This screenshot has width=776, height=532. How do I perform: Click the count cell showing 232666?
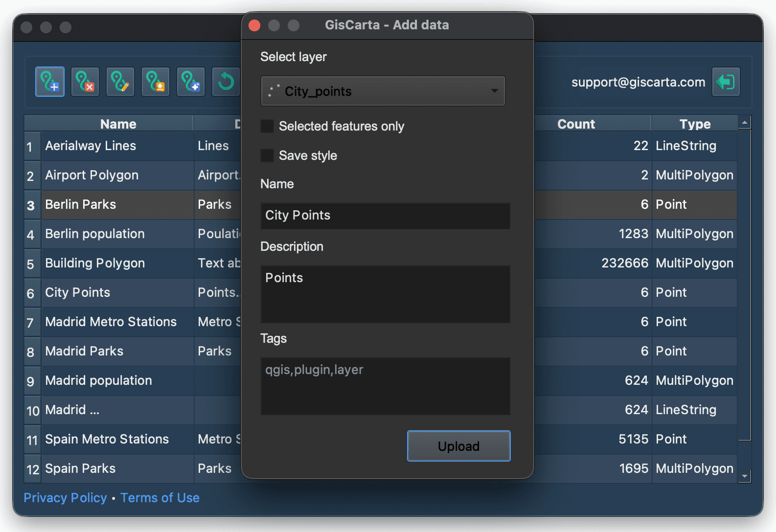pyautogui.click(x=625, y=263)
